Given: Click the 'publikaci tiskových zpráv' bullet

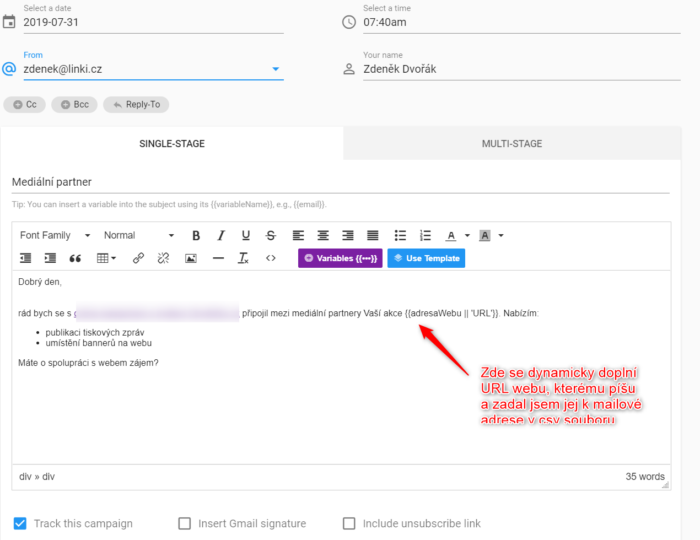Looking at the screenshot, I should click(x=95, y=332).
